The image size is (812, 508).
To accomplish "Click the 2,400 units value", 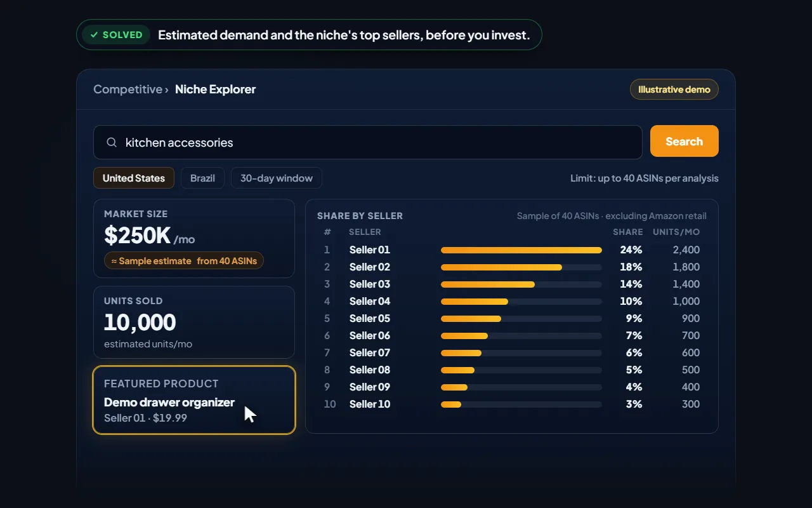I will [686, 250].
